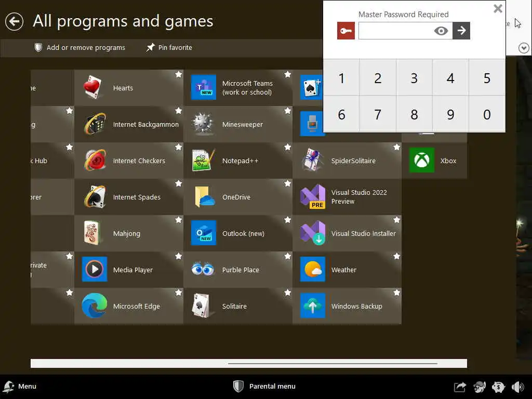Open Visual Studio Installer icon

313,233
